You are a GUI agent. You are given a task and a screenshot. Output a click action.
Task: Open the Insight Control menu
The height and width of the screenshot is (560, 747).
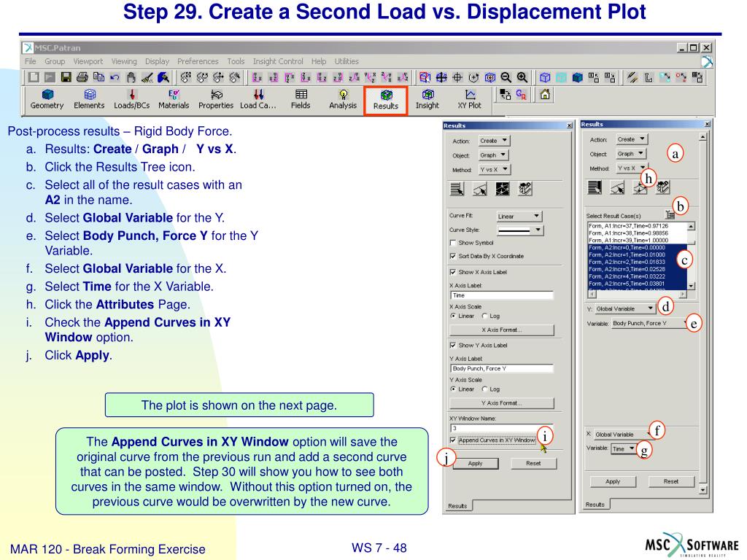pyautogui.click(x=278, y=61)
